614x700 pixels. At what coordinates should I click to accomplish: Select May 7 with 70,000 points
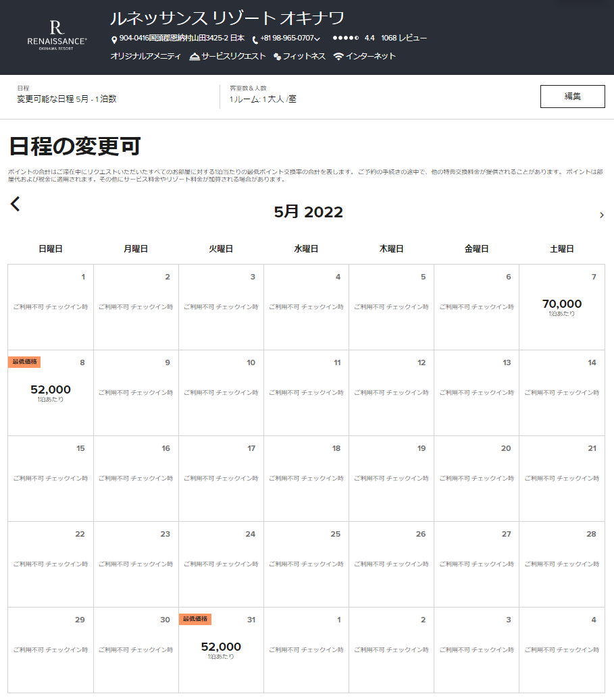click(x=561, y=307)
